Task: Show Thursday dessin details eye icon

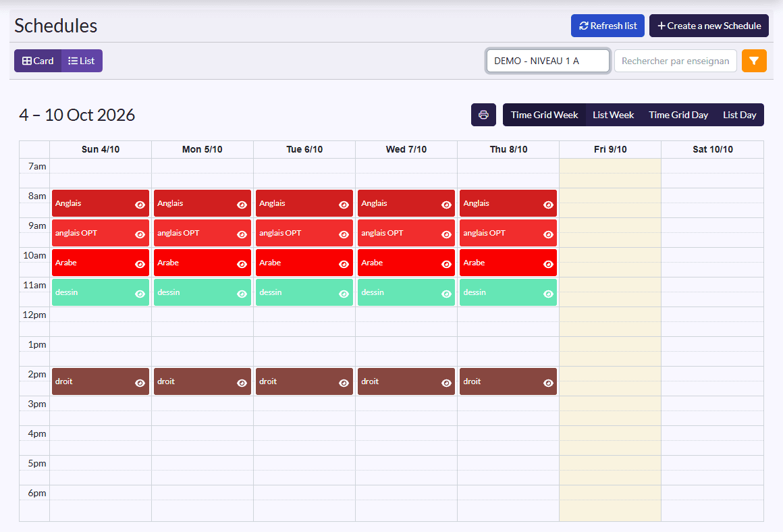Action: [548, 294]
